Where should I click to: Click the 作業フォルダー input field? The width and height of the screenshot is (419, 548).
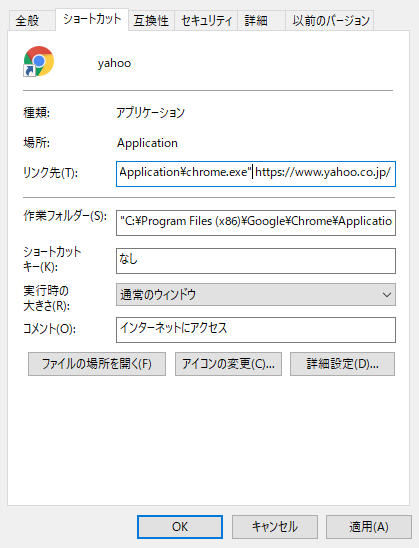[256, 223]
